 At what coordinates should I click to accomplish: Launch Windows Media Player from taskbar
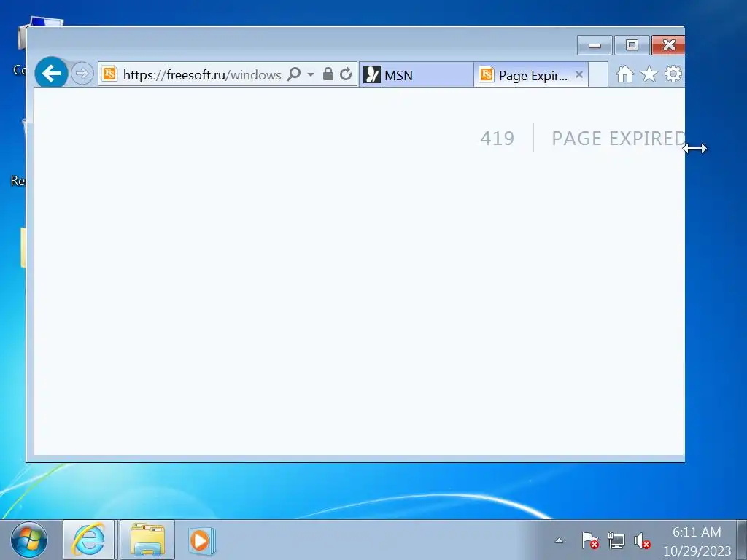click(201, 540)
